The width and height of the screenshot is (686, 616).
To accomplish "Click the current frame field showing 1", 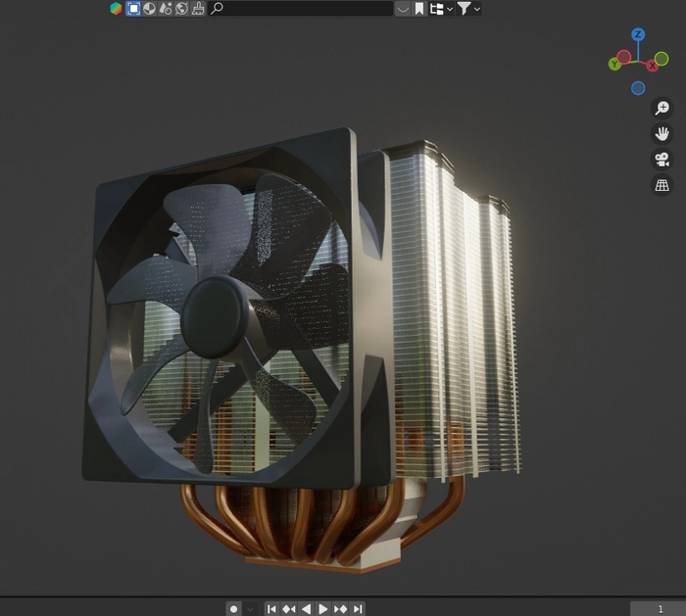I will pyautogui.click(x=658, y=608).
